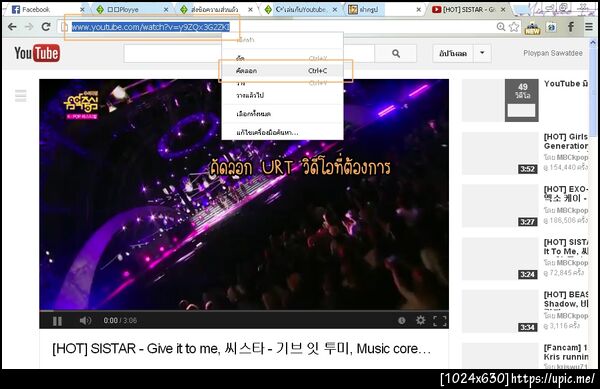This screenshot has height=389, width=600.
Task: Open video settings gear
Action: point(421,320)
